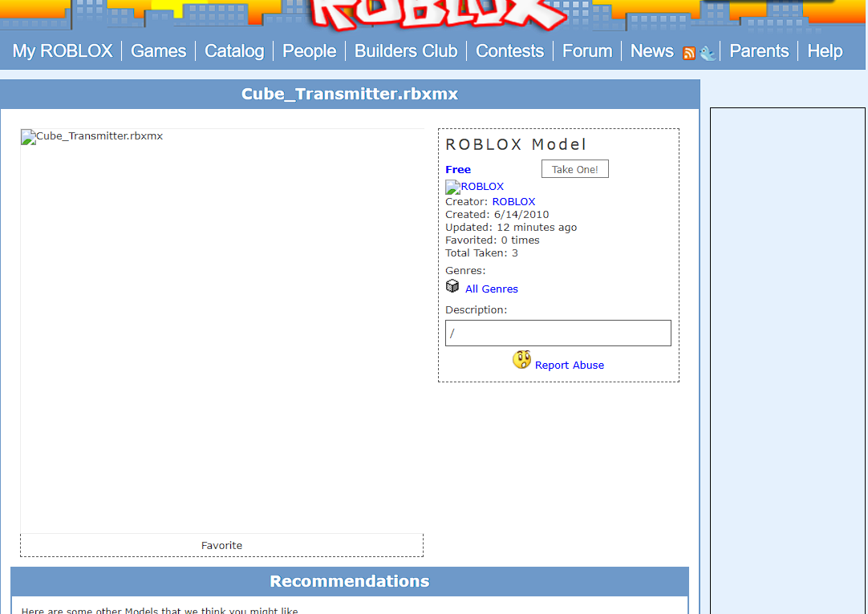Click the Favorite link below preview
The width and height of the screenshot is (868, 614).
point(221,545)
